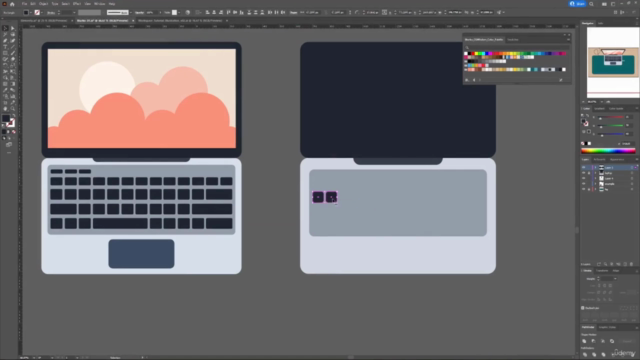Click target circle of Layer 4
The width and height of the screenshot is (640, 360).
(632, 178)
